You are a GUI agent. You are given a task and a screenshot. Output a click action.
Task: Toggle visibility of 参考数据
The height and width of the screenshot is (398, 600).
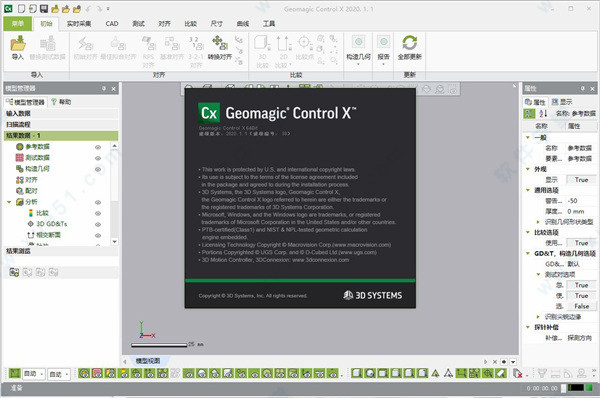click(98, 147)
